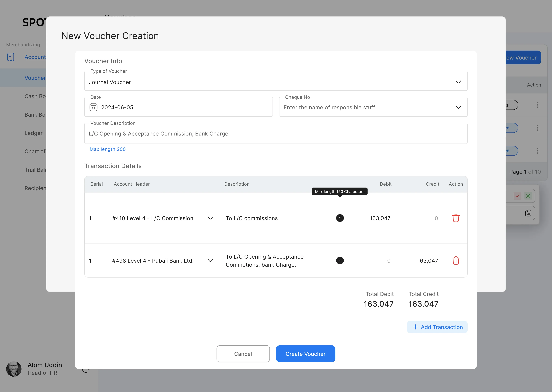Click the document note icon in the background panel
Screen dimensions: 552x392
tap(528, 213)
